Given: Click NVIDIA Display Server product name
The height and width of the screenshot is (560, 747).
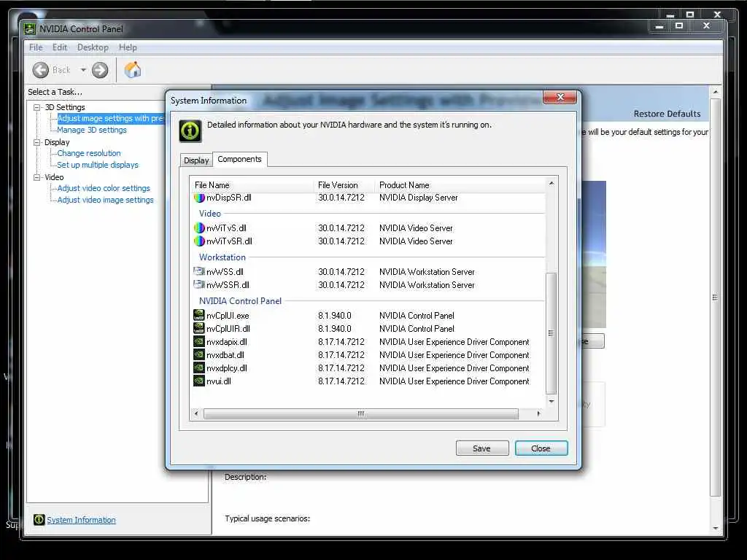Looking at the screenshot, I should click(x=418, y=198).
